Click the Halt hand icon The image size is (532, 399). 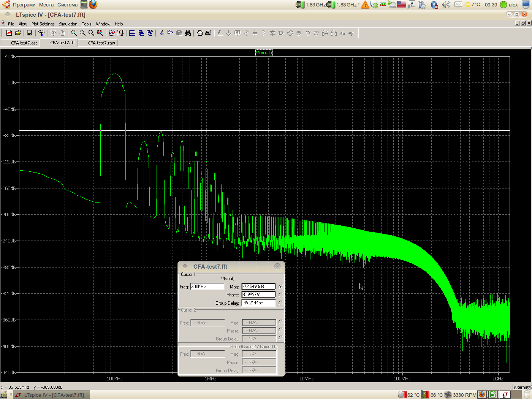(62, 33)
